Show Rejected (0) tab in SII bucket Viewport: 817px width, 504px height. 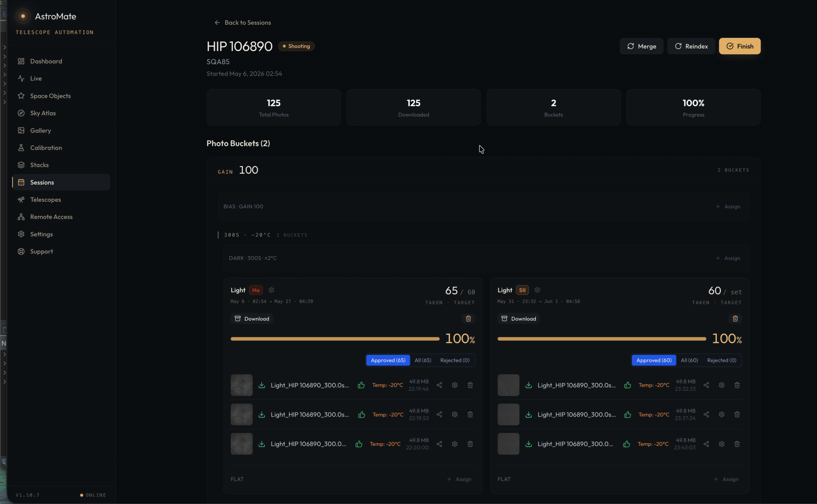coord(722,360)
